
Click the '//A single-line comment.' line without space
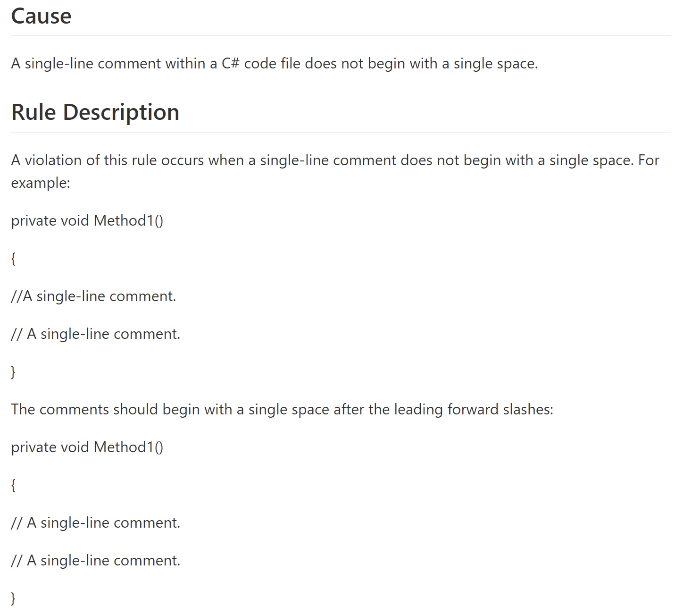pos(93,296)
